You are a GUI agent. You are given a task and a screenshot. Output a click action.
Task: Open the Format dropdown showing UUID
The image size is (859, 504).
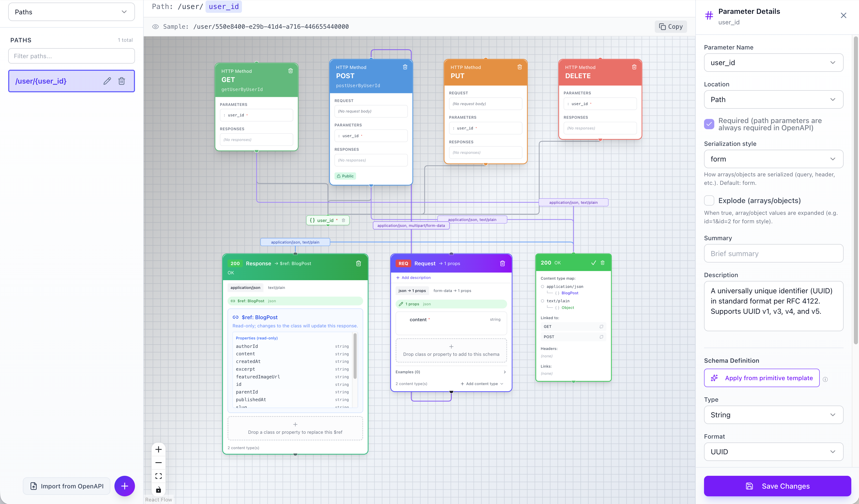click(x=773, y=451)
